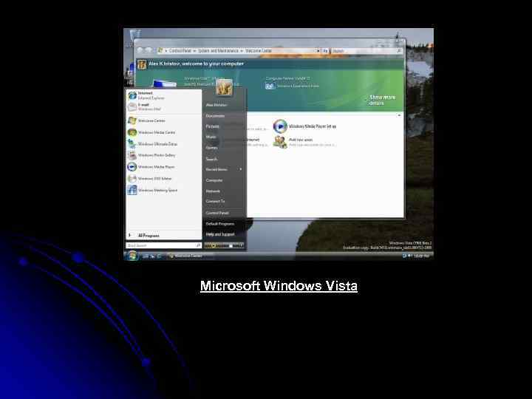Collapse Welcome Center section arrow
Screen dimensions: 532x399
[x=399, y=115]
